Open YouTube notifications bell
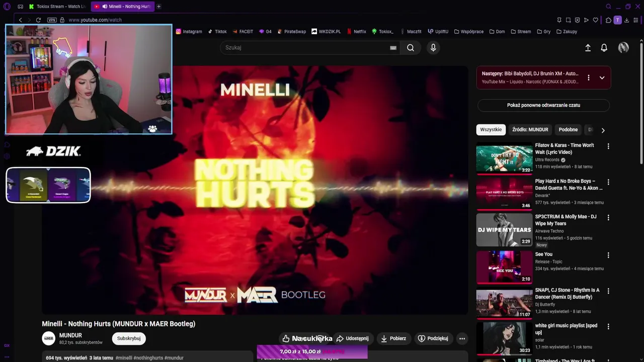 click(604, 48)
